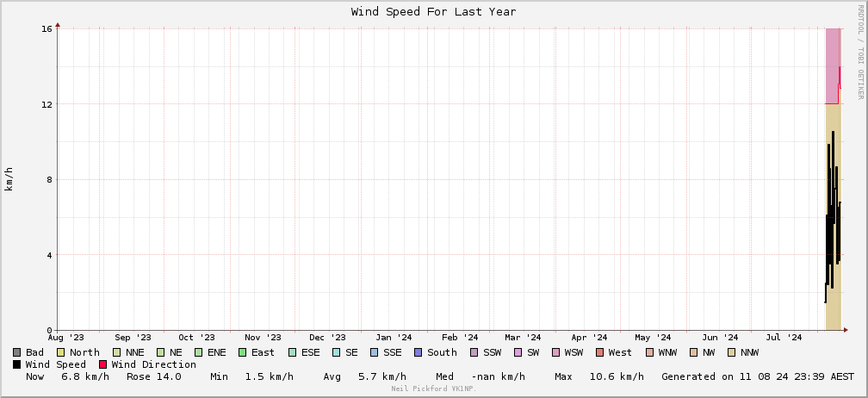868x398 pixels.
Task: Click the WSW legend pink swatch
Action: 555,352
